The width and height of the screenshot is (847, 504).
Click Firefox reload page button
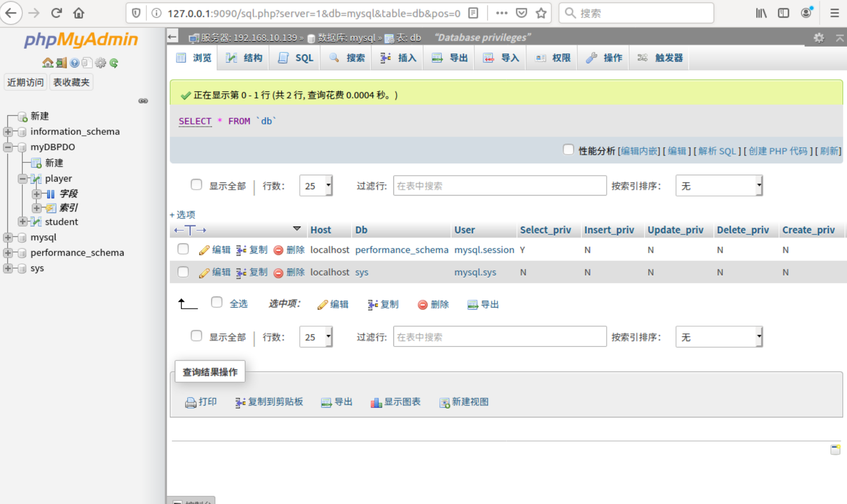pos(57,13)
